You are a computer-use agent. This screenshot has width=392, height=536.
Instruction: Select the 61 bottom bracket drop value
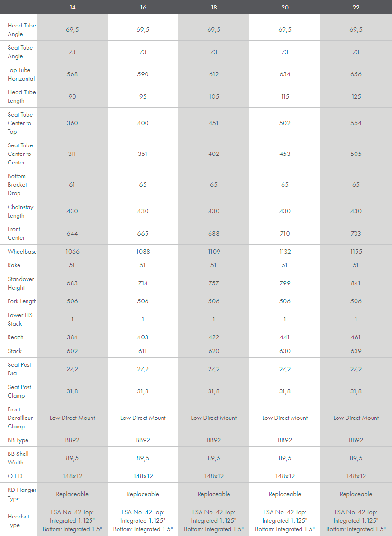point(72,185)
